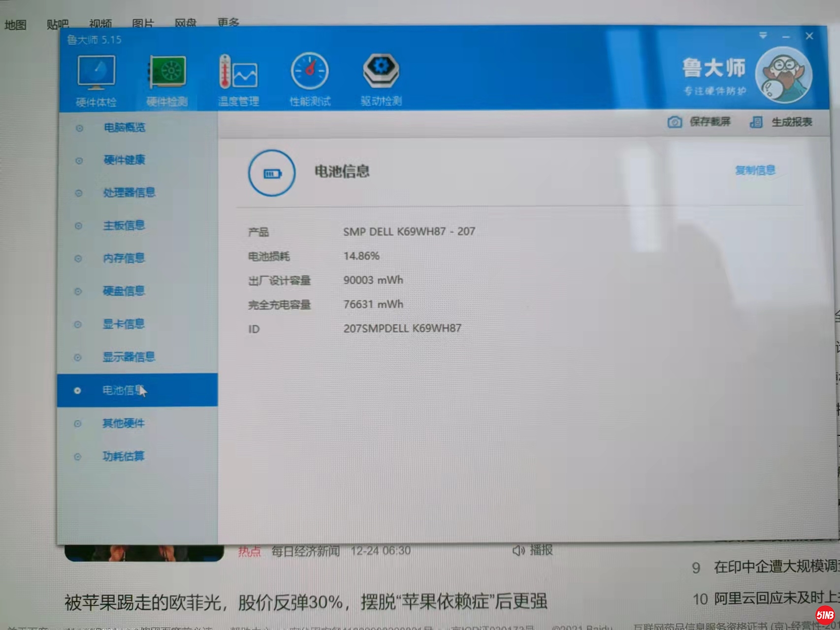Click the 90003 mWh design capacity value
The image size is (840, 630).
[373, 280]
